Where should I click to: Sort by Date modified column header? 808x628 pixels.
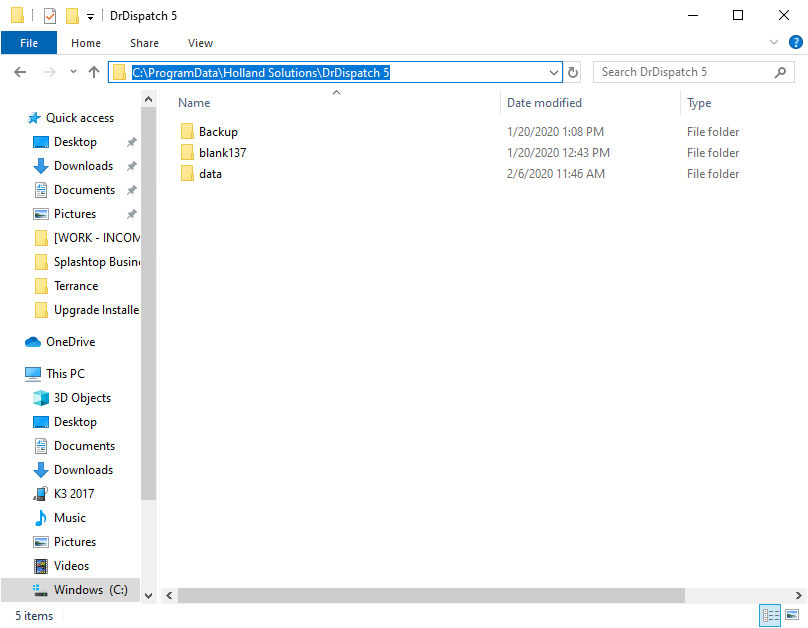544,103
